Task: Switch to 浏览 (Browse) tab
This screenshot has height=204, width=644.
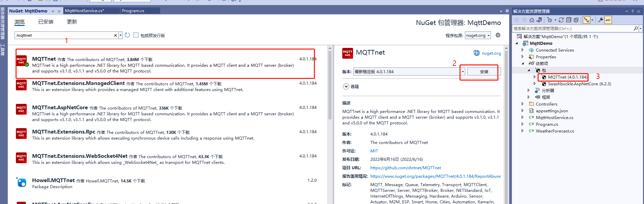Action: click(20, 22)
